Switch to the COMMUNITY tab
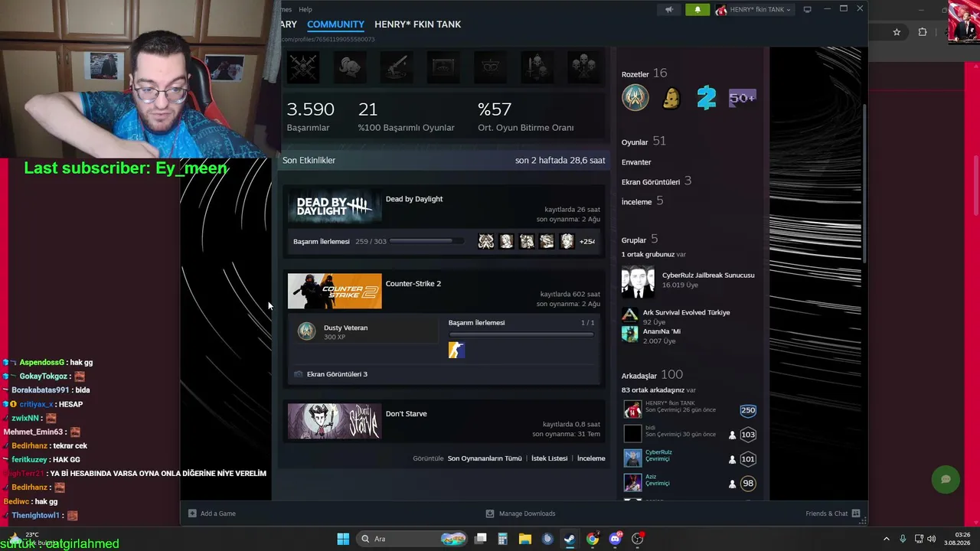 point(335,24)
